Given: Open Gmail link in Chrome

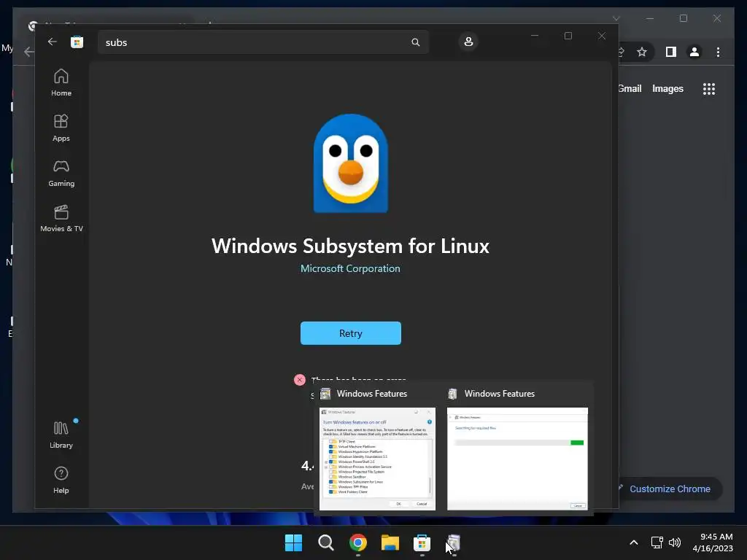Looking at the screenshot, I should tap(630, 88).
